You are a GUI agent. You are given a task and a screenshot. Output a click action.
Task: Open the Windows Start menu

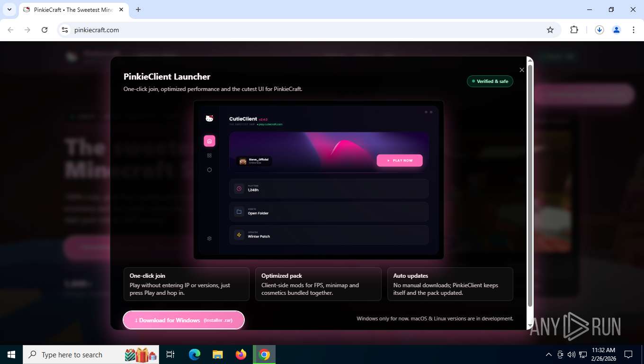click(x=11, y=355)
